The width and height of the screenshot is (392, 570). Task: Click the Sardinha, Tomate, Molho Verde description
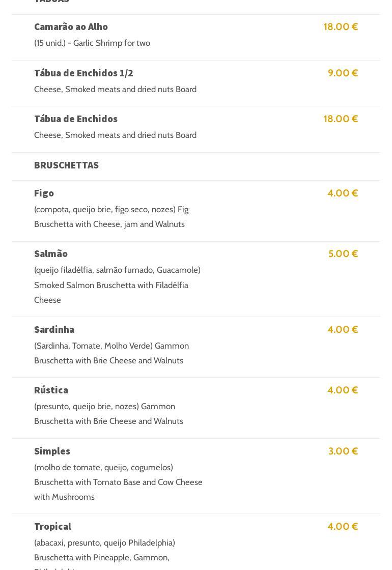[111, 353]
